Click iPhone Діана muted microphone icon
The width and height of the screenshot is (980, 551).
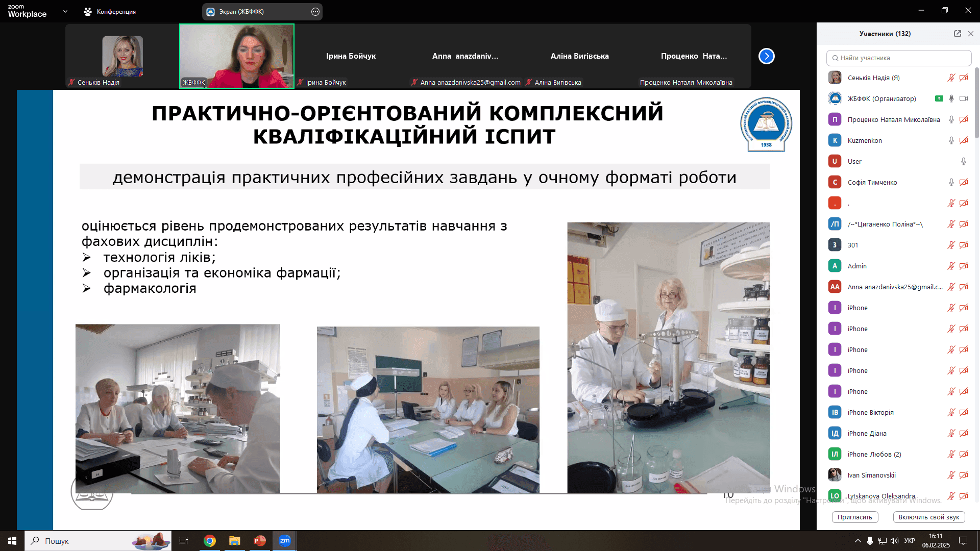951,433
